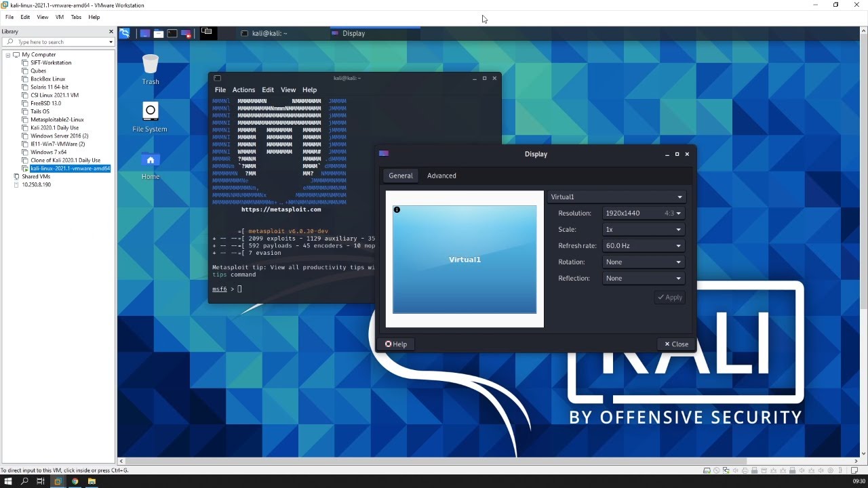Viewport: 868px width, 488px height.
Task: Open VMware View menu
Action: pos(43,17)
